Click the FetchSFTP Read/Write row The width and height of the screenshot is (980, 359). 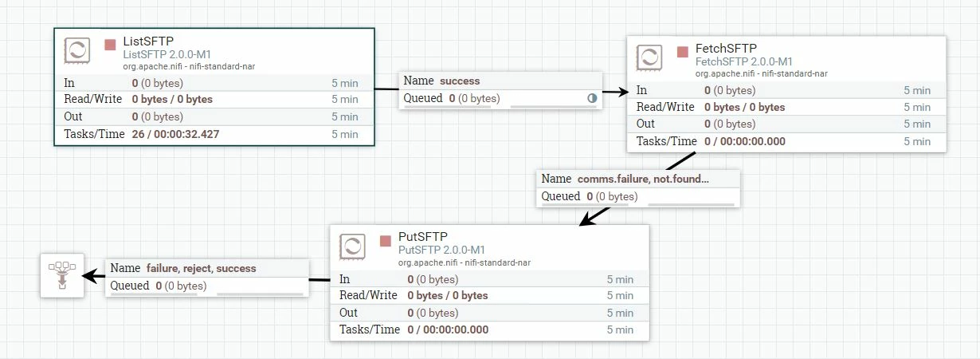point(786,107)
